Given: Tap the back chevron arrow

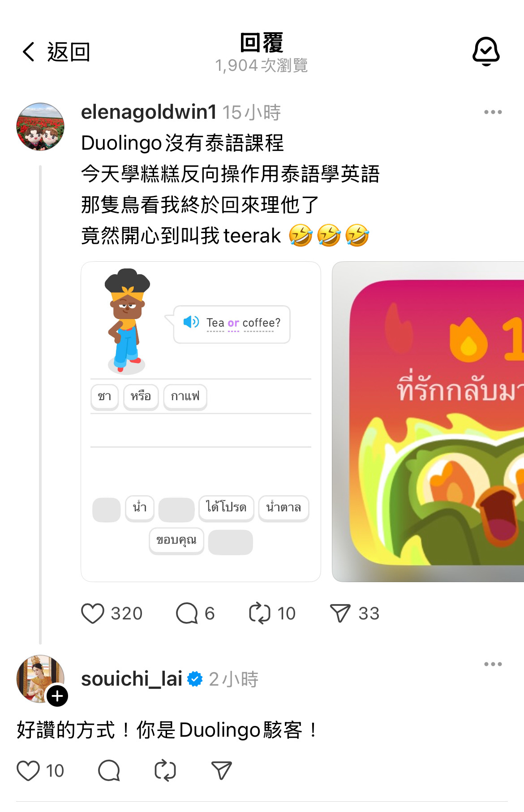Looking at the screenshot, I should [29, 52].
